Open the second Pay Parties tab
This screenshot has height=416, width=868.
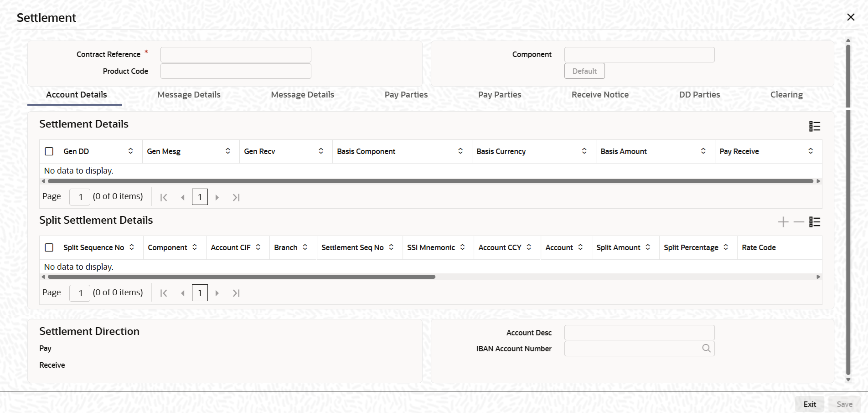click(500, 95)
